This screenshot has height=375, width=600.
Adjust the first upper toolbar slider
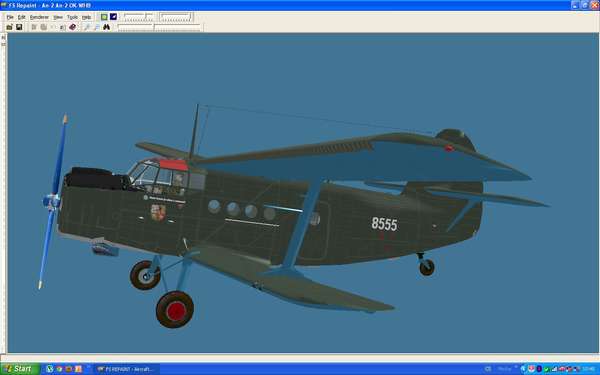coord(139,17)
